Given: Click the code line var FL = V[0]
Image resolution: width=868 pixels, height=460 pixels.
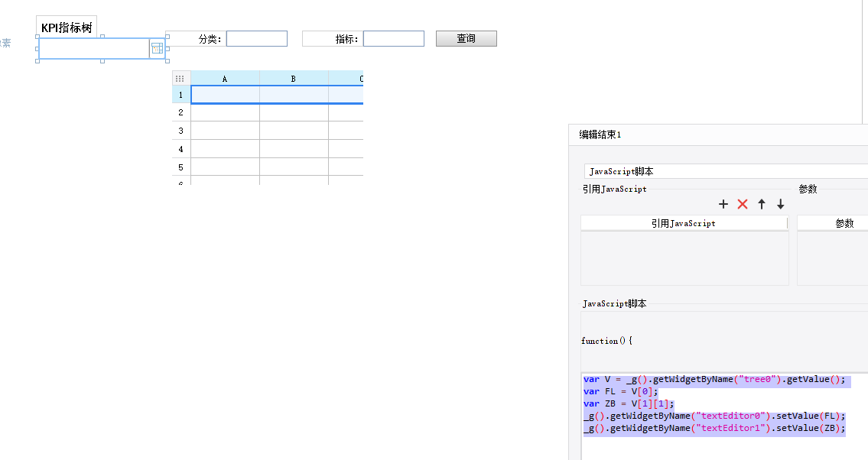Looking at the screenshot, I should pos(620,391).
